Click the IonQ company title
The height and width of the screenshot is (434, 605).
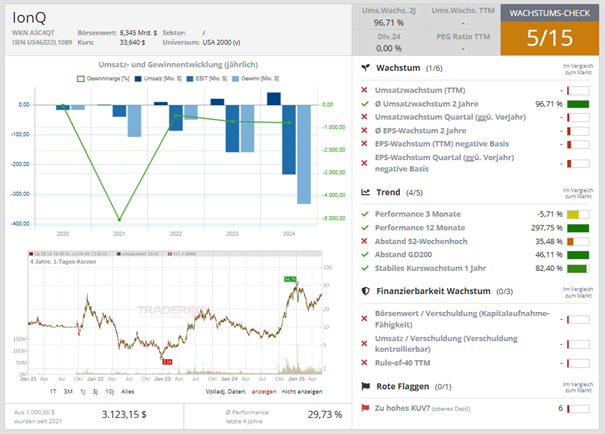click(x=29, y=17)
